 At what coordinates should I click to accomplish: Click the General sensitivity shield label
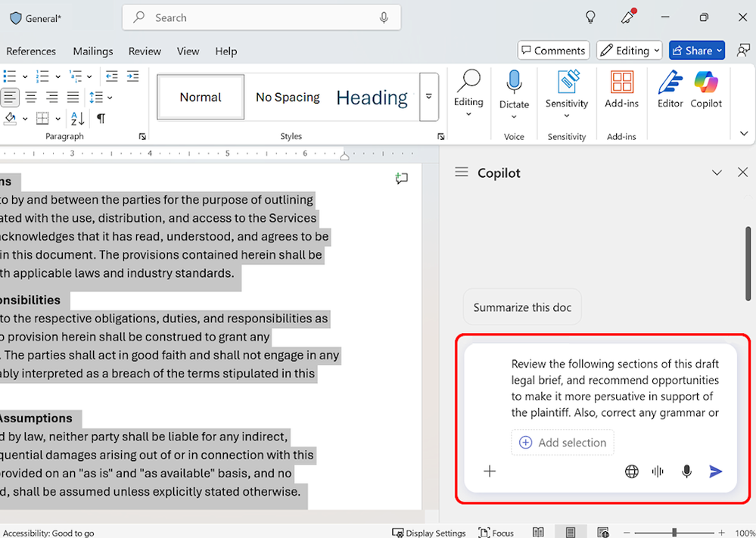[x=36, y=18]
